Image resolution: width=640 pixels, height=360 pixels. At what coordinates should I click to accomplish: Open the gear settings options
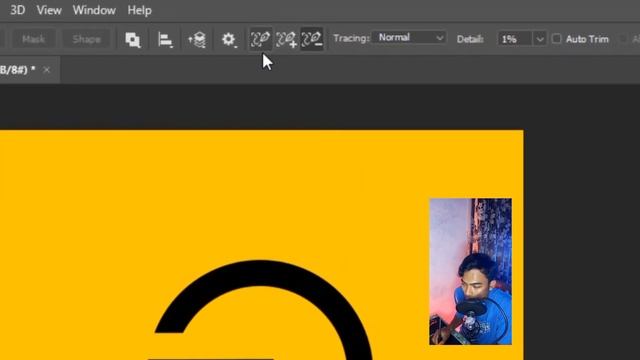coord(229,40)
